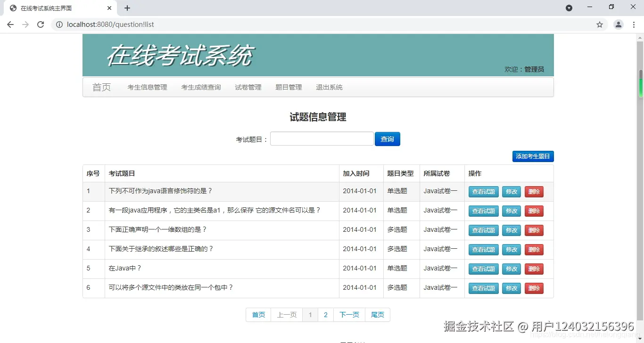Go back to the previous browser page
Image resolution: width=644 pixels, height=343 pixels.
pyautogui.click(x=10, y=24)
